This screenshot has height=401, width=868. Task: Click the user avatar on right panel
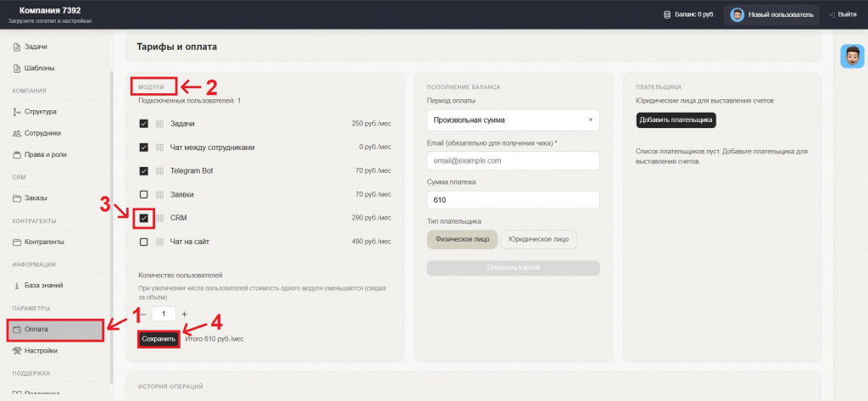[x=851, y=56]
